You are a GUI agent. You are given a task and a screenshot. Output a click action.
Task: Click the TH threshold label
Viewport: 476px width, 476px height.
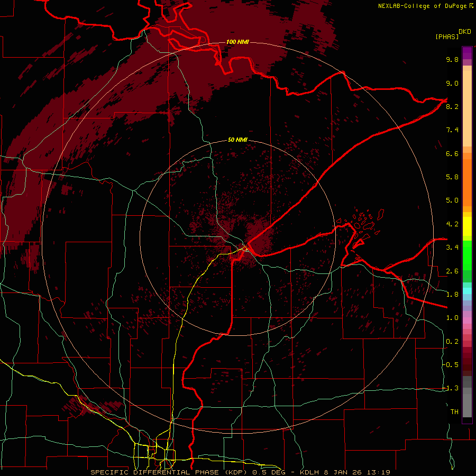(x=454, y=412)
